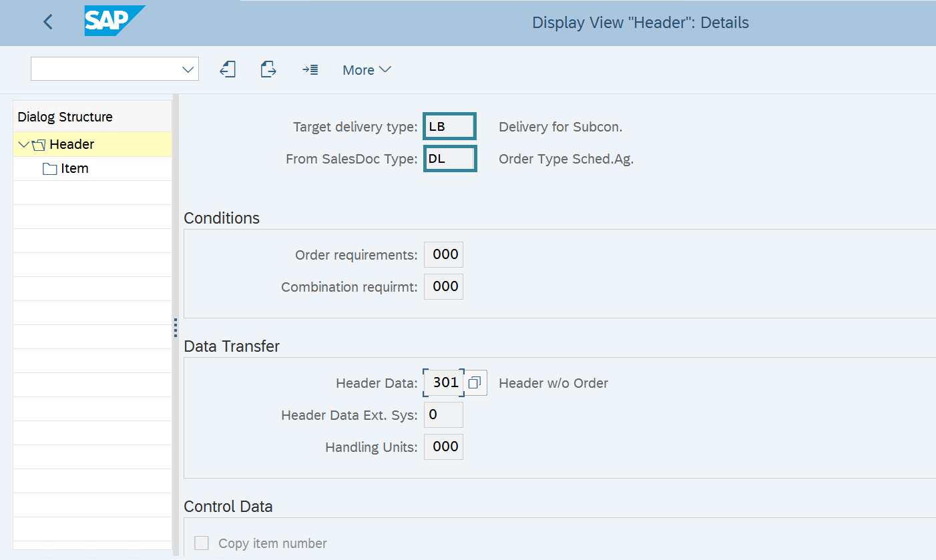Toggle the Copy item number checkbox

pyautogui.click(x=202, y=543)
